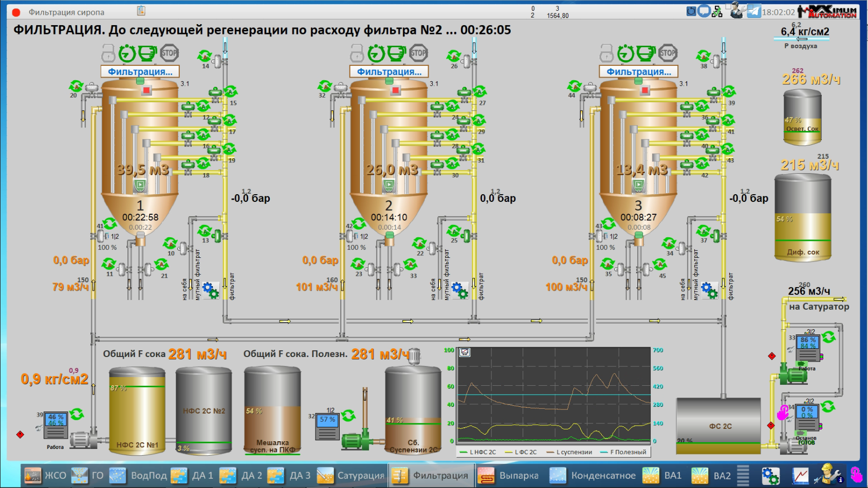Click the timer icon above filter 3
The image size is (868, 488).
pyautogui.click(x=625, y=53)
